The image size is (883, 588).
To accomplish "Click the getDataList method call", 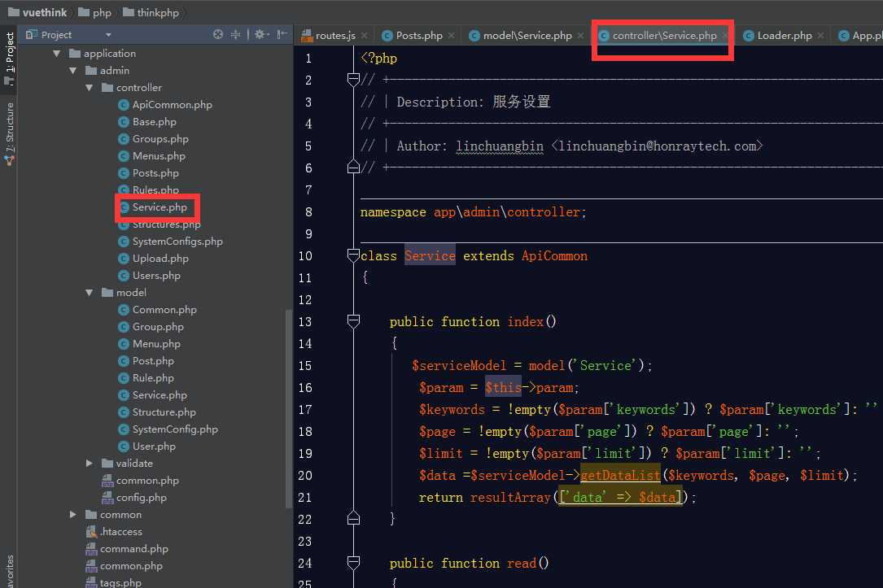I will point(620,476).
